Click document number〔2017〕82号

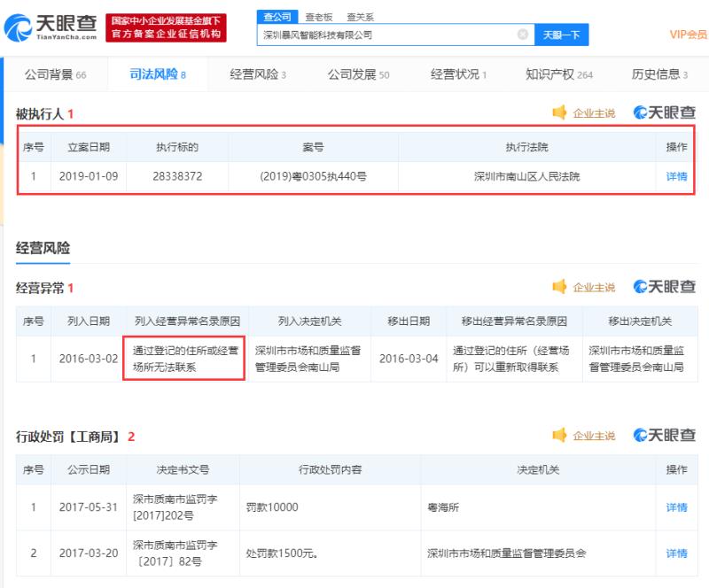pos(169,561)
